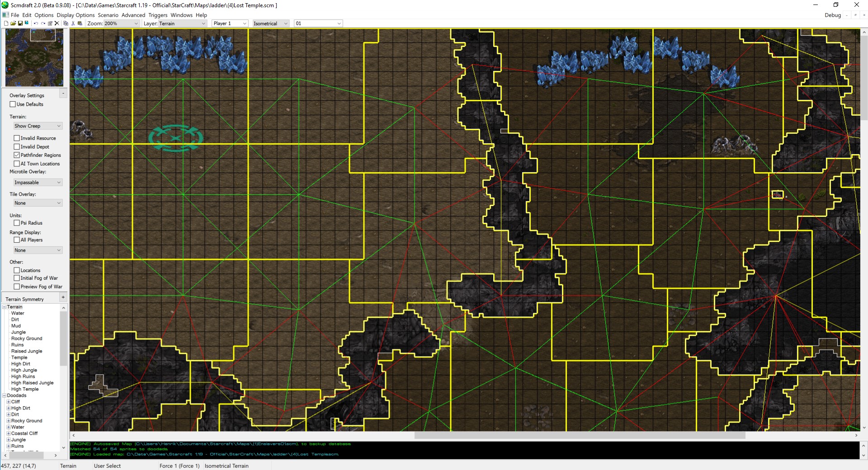
Task: Expand the Coastal Cliff doodads node
Action: (9, 433)
